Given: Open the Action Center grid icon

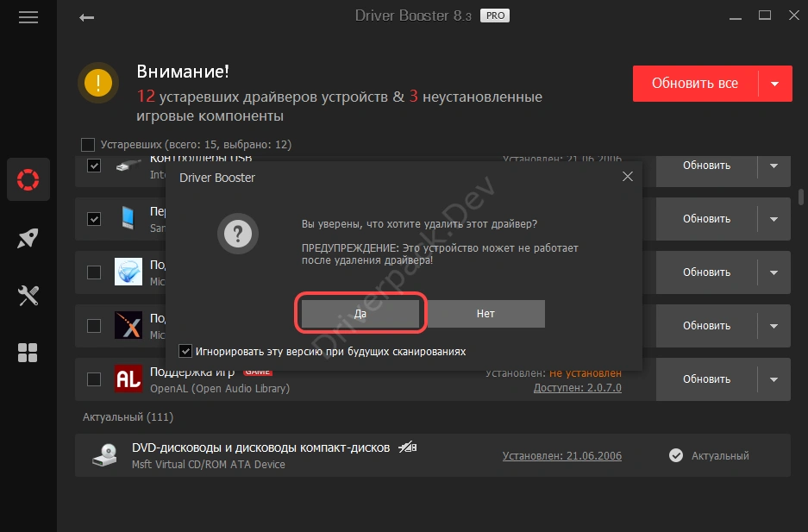Looking at the screenshot, I should pos(28,353).
